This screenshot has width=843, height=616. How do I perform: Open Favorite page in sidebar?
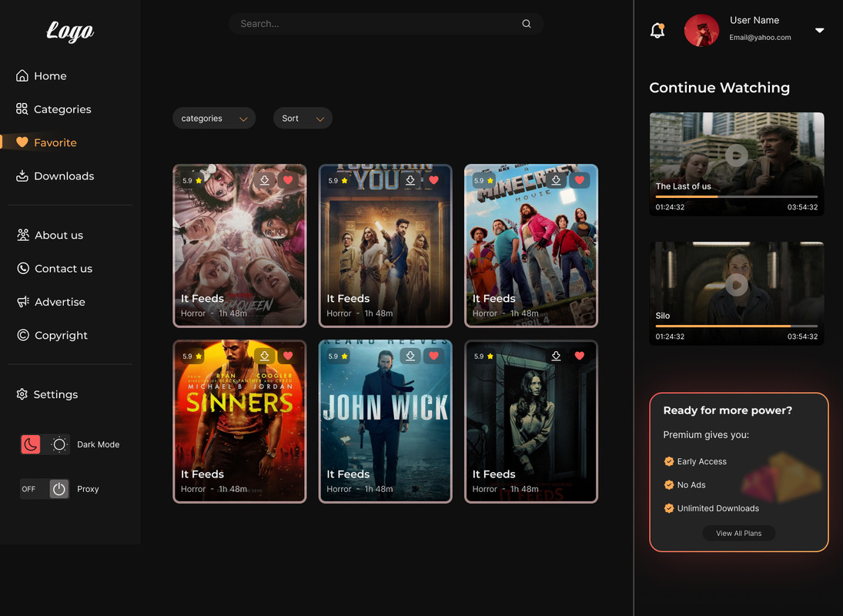tap(46, 142)
